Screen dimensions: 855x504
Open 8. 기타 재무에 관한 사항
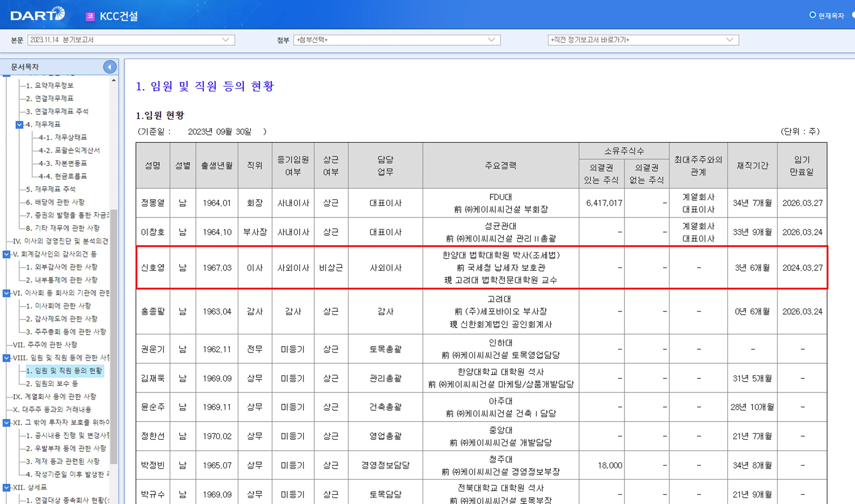tap(63, 228)
